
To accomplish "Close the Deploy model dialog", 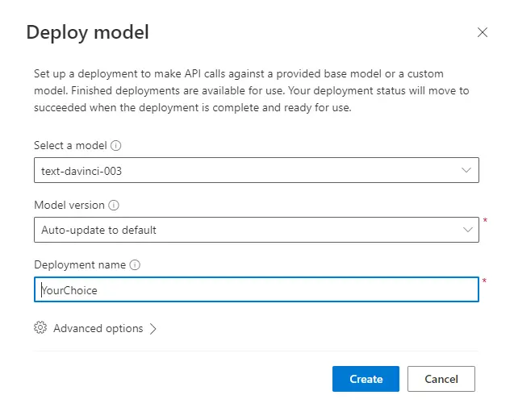I will pyautogui.click(x=483, y=33).
